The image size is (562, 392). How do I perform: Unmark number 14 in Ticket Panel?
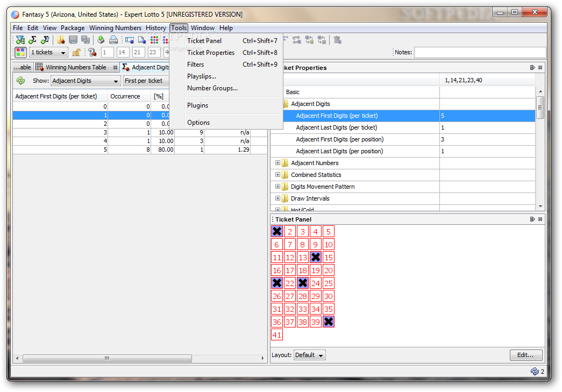(x=316, y=257)
